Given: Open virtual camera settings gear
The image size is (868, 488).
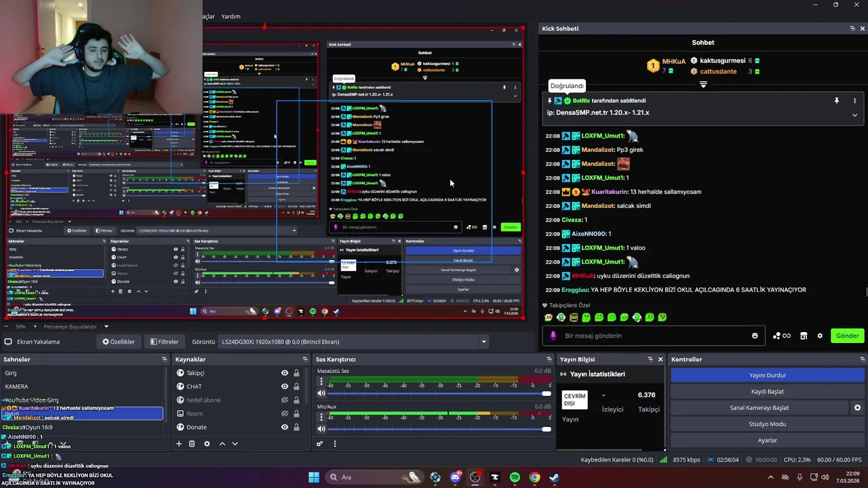Looking at the screenshot, I should coord(857,407).
